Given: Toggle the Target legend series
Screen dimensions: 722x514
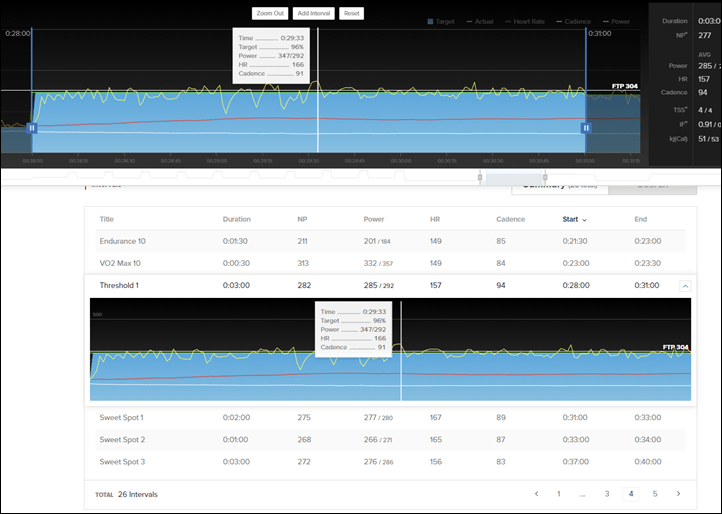Looking at the screenshot, I should [x=441, y=22].
